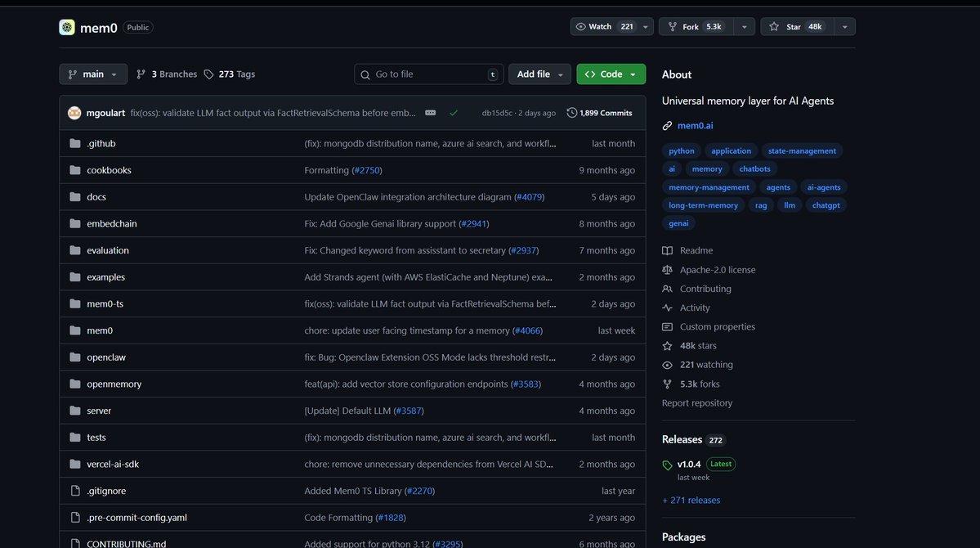Open commit hash db15d5c
Image resolution: width=980 pixels, height=548 pixels.
[x=496, y=113]
